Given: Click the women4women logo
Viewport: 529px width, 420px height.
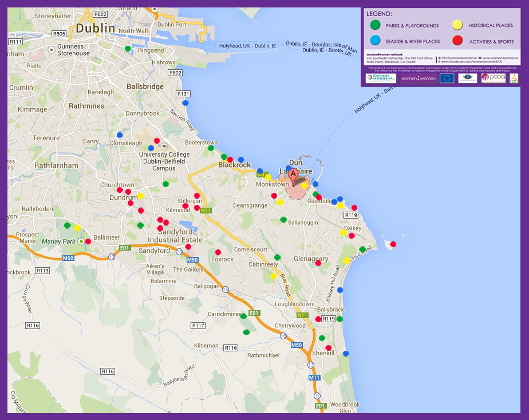Looking at the screenshot, I should tap(419, 78).
